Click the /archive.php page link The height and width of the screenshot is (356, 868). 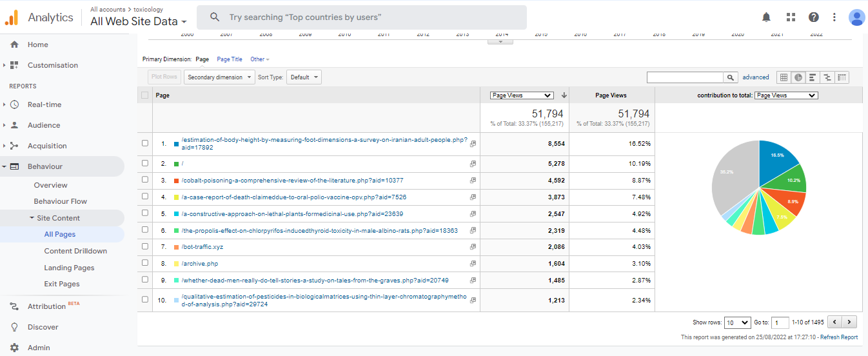click(x=200, y=264)
